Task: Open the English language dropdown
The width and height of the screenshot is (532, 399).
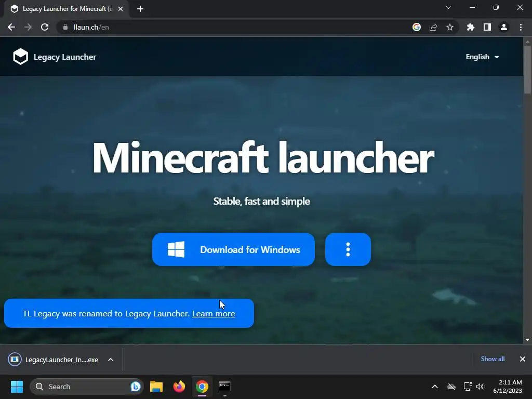Action: pos(482,57)
